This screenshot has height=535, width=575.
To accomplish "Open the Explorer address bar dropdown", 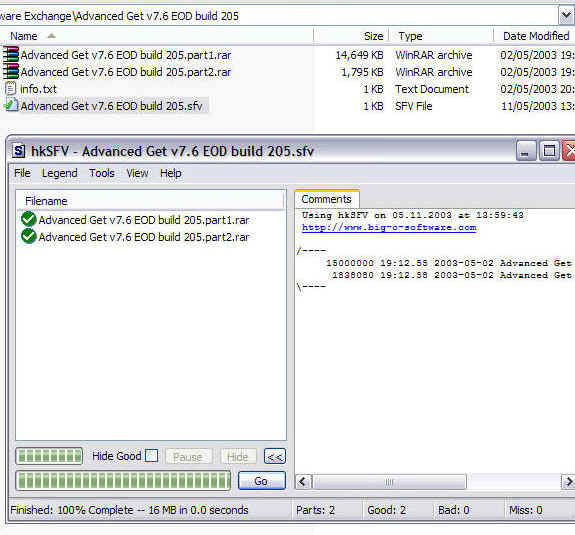I will [x=566, y=16].
